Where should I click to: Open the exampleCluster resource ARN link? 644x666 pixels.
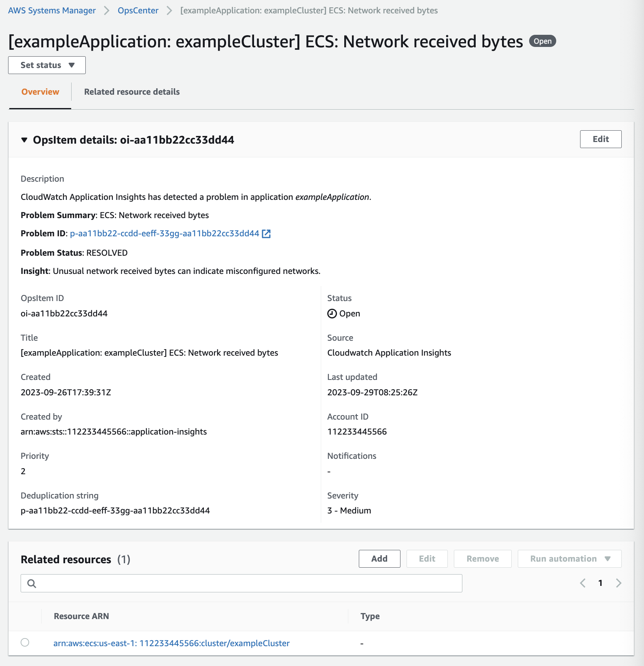(171, 643)
